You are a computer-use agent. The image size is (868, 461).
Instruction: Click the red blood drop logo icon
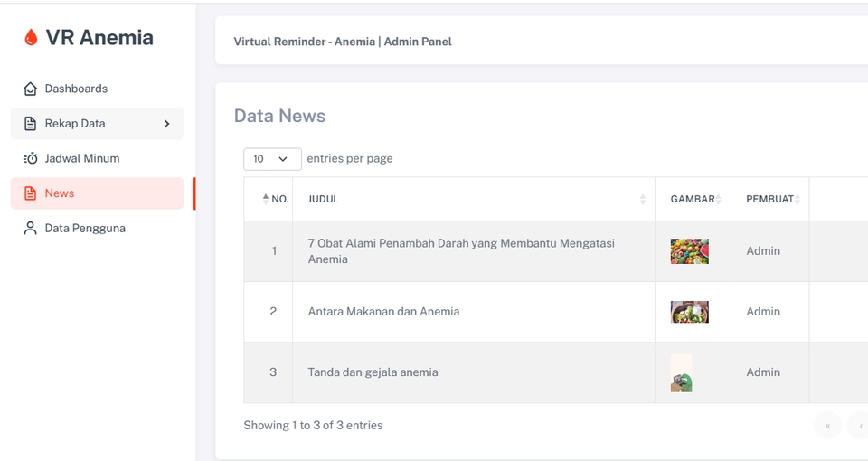tap(31, 38)
